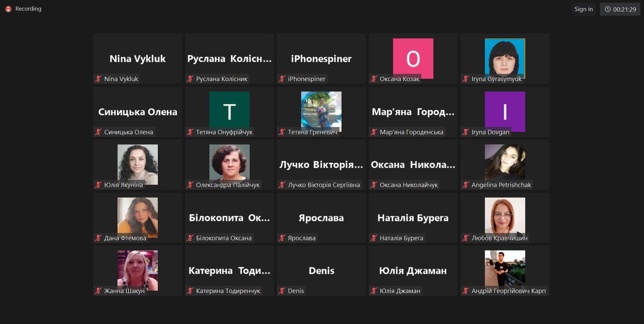Click the Тетяна Греневич name label
This screenshot has height=324, width=644.
[313, 132]
